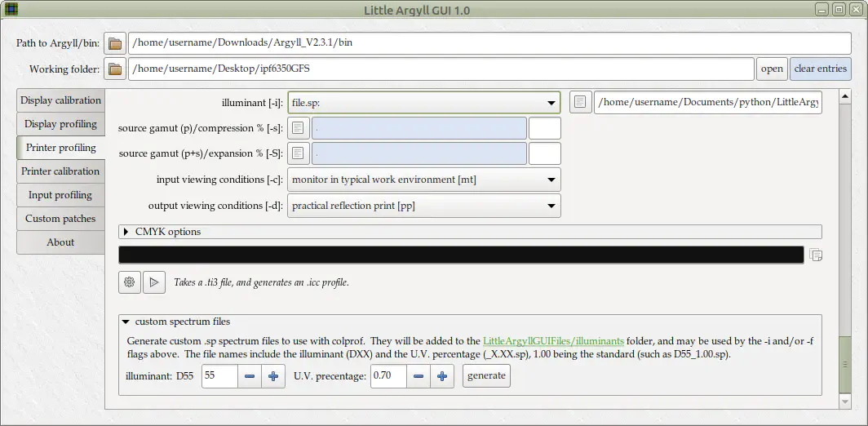Image resolution: width=868 pixels, height=426 pixels.
Task: Click the scrollbar down arrow
Action: click(x=845, y=401)
